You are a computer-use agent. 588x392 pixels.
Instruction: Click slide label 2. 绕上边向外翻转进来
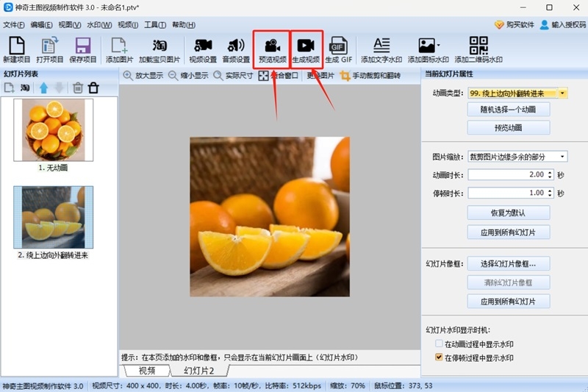[53, 255]
